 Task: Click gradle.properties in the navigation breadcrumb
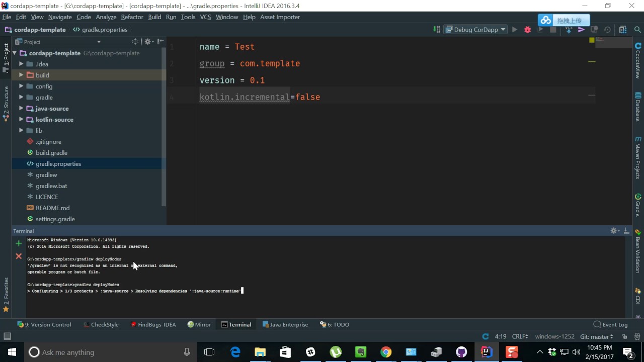[100, 30]
